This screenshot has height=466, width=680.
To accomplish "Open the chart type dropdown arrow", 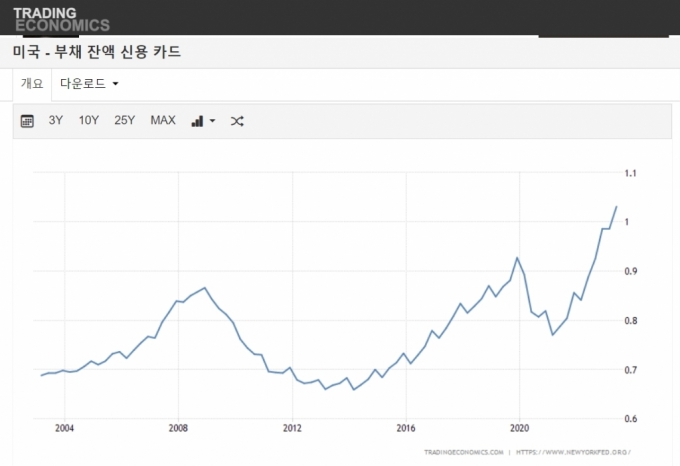I will click(x=212, y=122).
